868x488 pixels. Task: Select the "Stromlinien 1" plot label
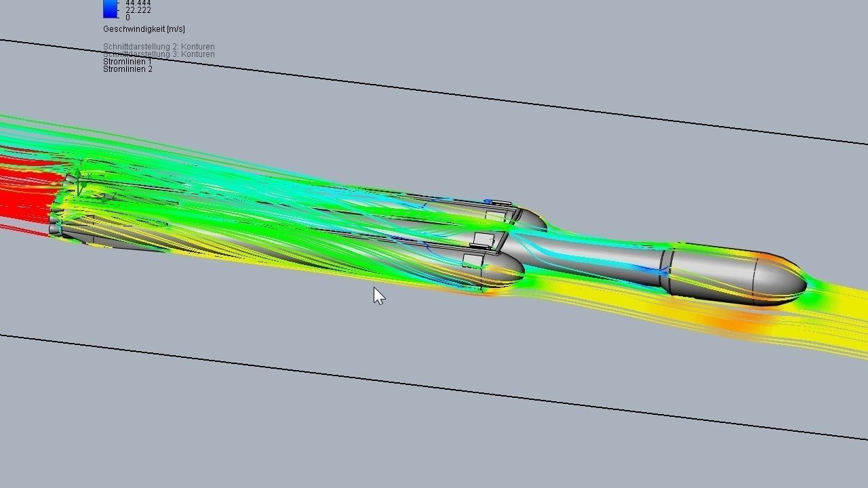point(127,62)
